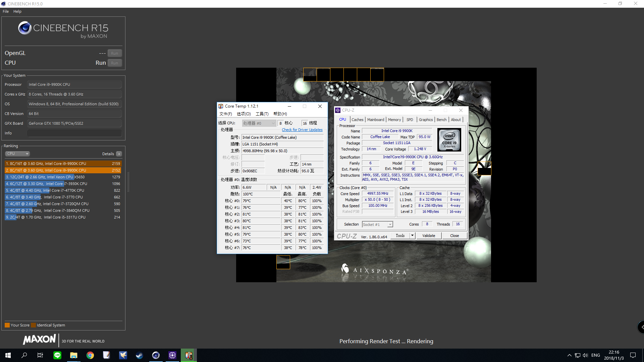
Task: Select i5-3317U ranking row
Action: (x=63, y=217)
